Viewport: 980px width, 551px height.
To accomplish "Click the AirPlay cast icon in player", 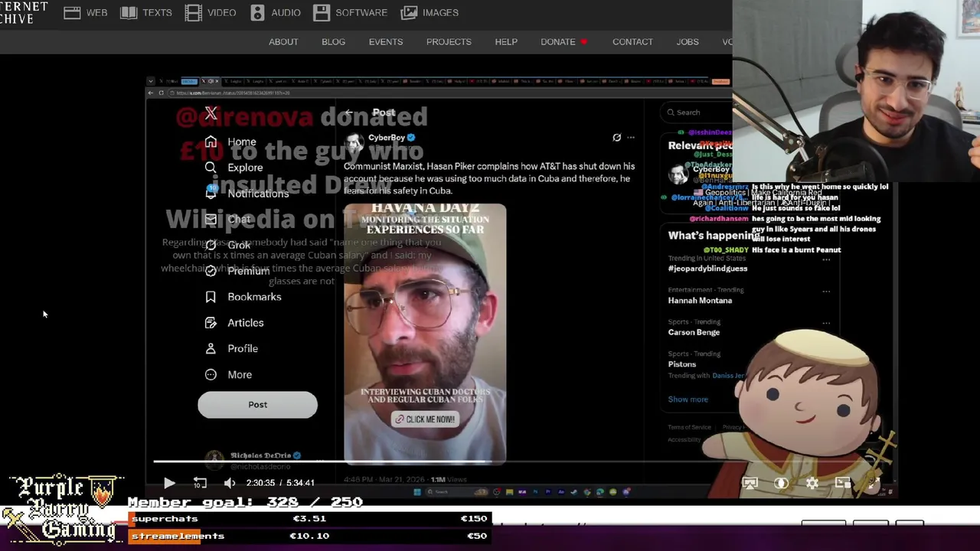I will 750,483.
